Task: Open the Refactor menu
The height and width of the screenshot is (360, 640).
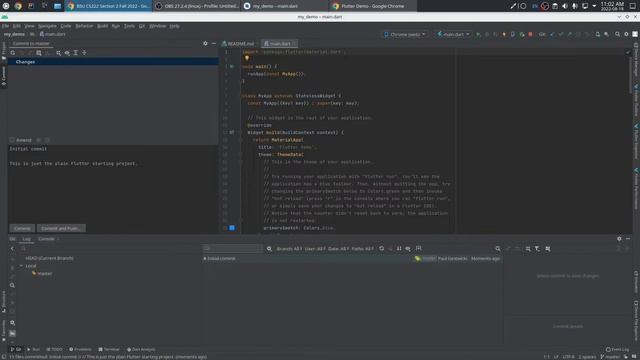Action: [x=84, y=26]
